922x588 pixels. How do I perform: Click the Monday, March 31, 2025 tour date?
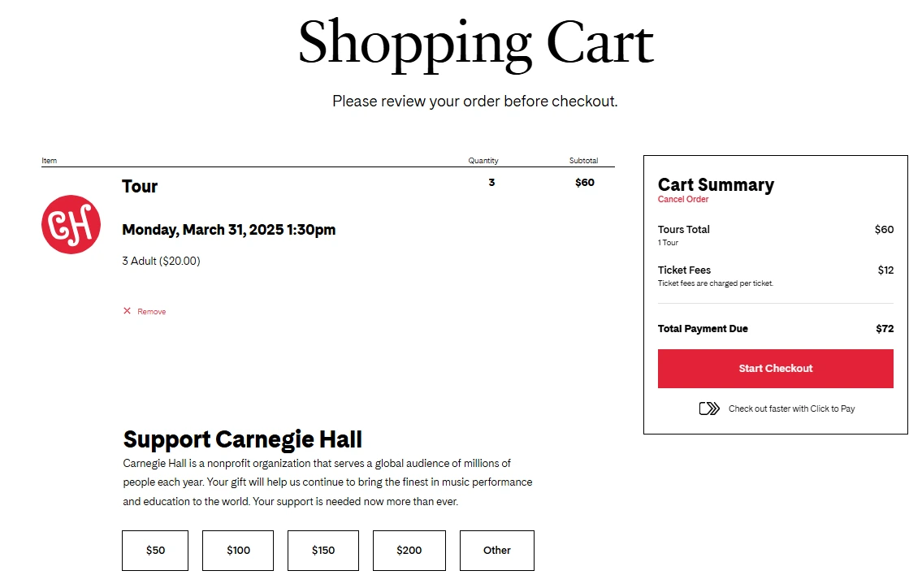click(229, 230)
